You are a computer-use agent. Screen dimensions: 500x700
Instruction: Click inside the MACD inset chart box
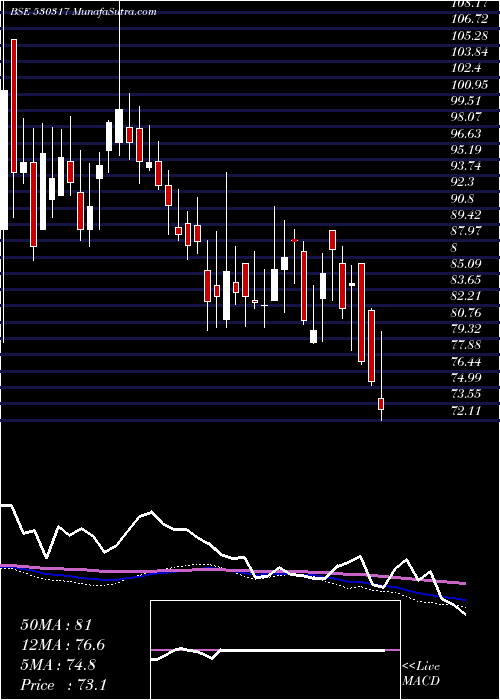(275, 650)
